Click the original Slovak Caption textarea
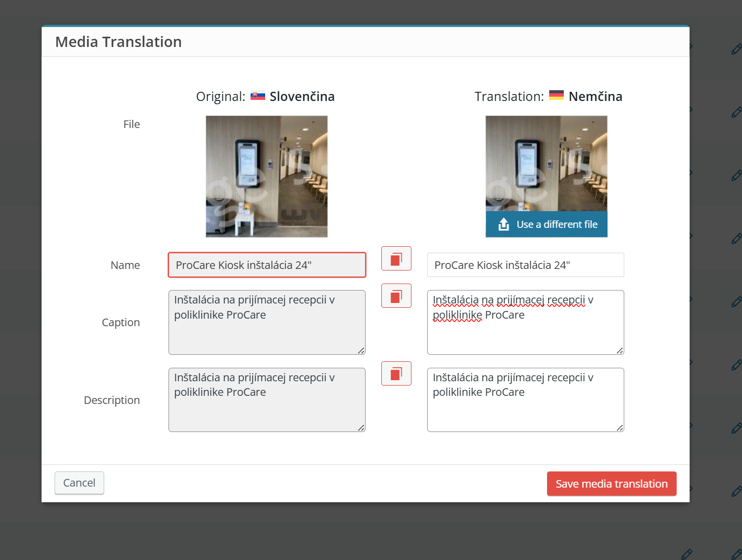Viewport: 742px width, 560px height. point(267,322)
